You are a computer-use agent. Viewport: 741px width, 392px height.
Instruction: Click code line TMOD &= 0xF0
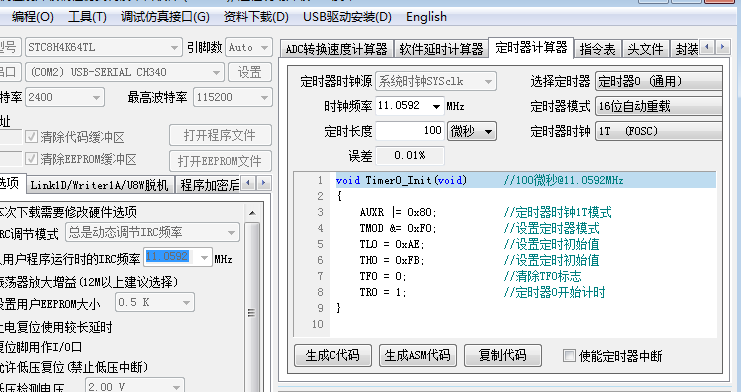click(398, 228)
